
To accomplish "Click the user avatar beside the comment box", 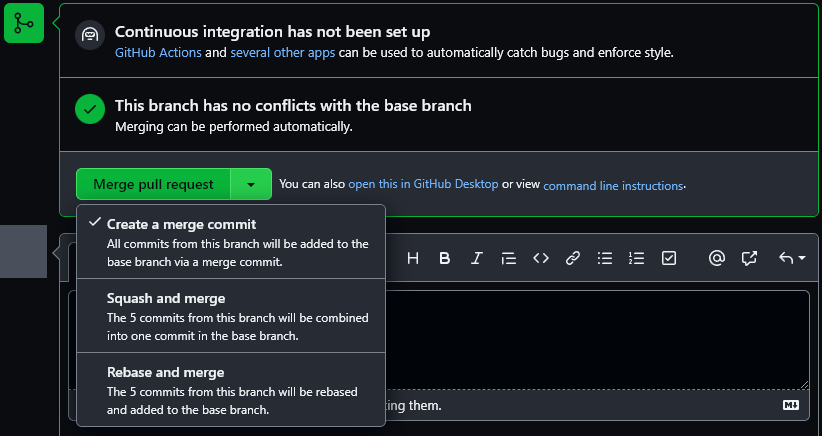I will tap(24, 252).
